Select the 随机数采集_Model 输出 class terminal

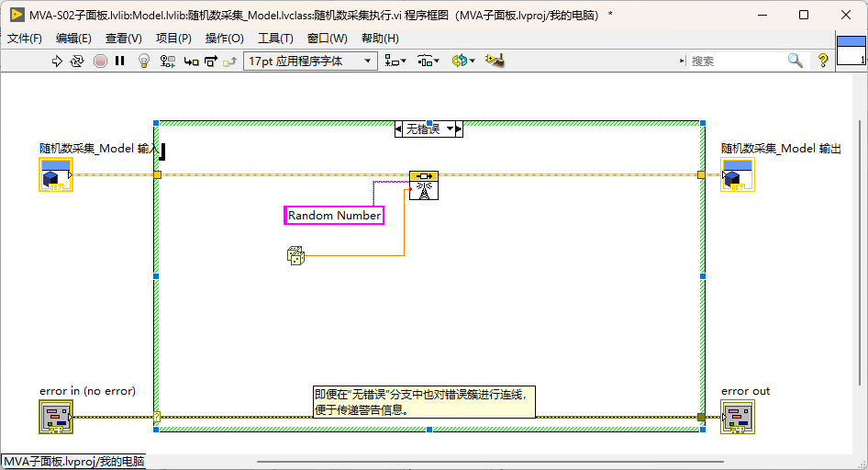pyautogui.click(x=738, y=174)
